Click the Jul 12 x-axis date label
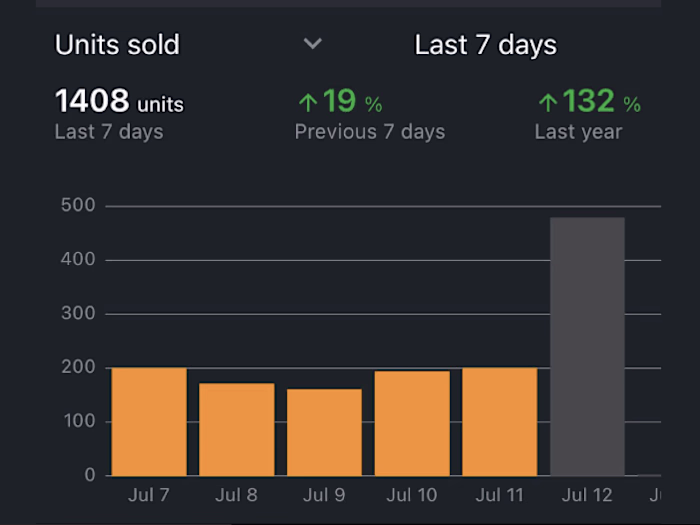 587,495
